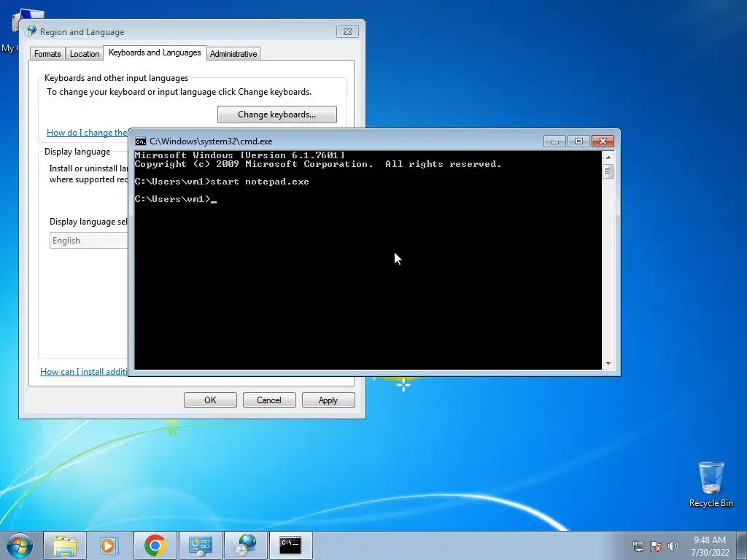Click the network tray icon
This screenshot has height=560, width=747.
click(x=638, y=545)
